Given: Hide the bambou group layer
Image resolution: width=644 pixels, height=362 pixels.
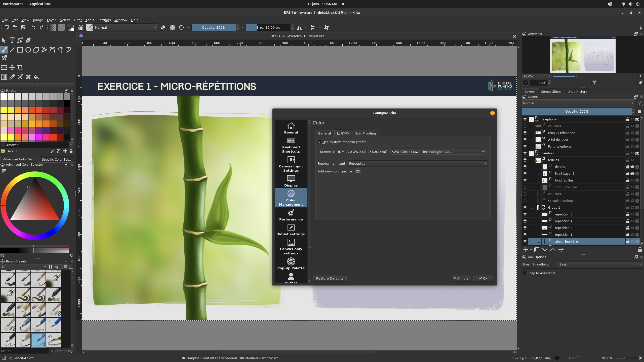Looking at the screenshot, I should pos(525,153).
